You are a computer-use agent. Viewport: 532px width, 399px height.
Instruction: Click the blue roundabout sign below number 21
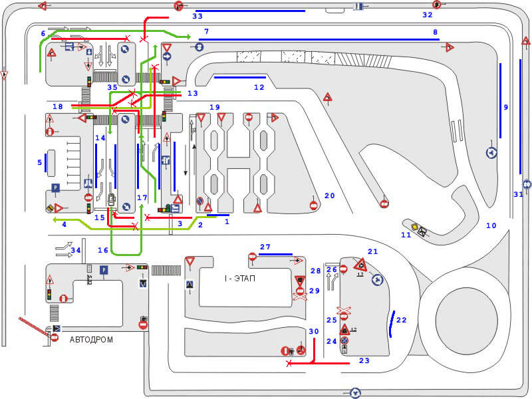(x=377, y=280)
